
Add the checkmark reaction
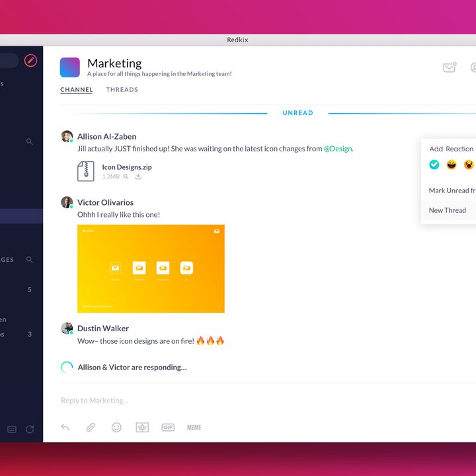[434, 165]
